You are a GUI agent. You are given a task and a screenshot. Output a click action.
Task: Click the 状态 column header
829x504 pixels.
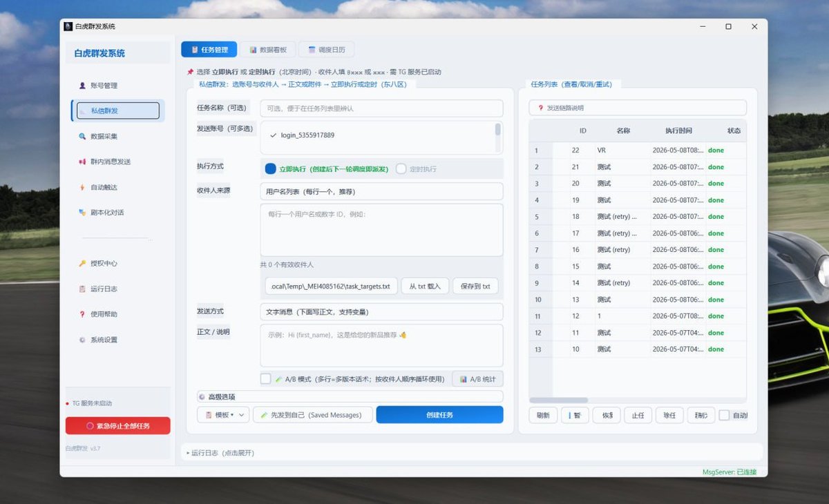point(734,130)
